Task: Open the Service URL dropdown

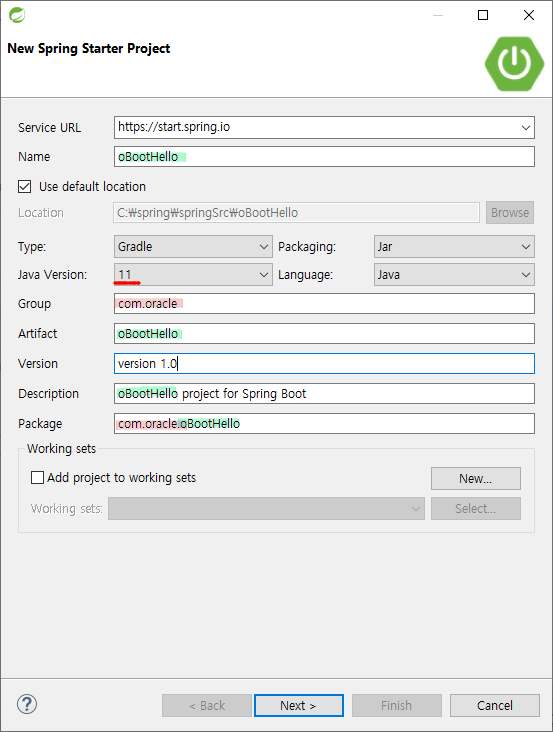Action: 526,127
